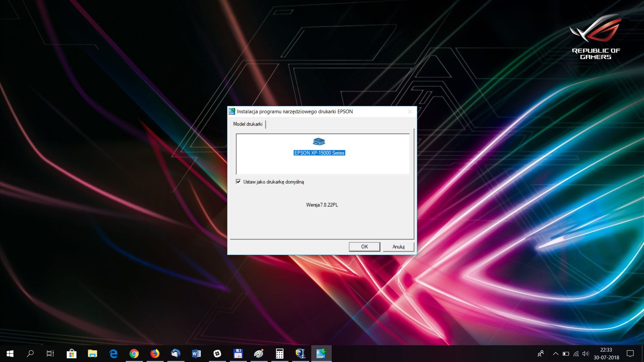Close the EPSON installer dialog window
Viewport: 644px width, 362px height.
(410, 111)
